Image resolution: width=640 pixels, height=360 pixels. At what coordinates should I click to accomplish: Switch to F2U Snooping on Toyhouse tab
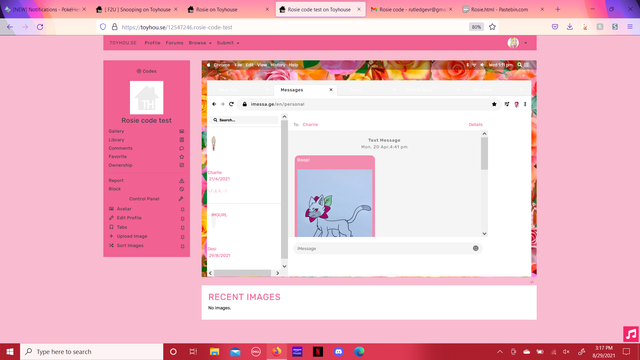[137, 9]
